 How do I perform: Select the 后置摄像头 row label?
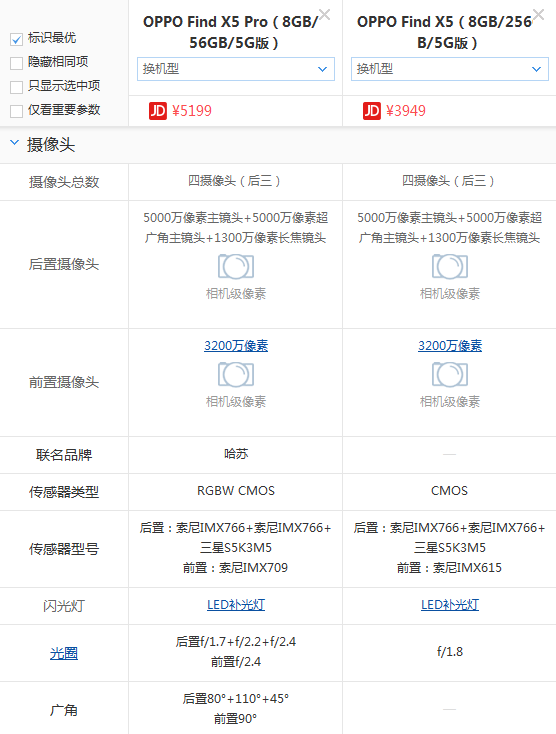pos(64,264)
